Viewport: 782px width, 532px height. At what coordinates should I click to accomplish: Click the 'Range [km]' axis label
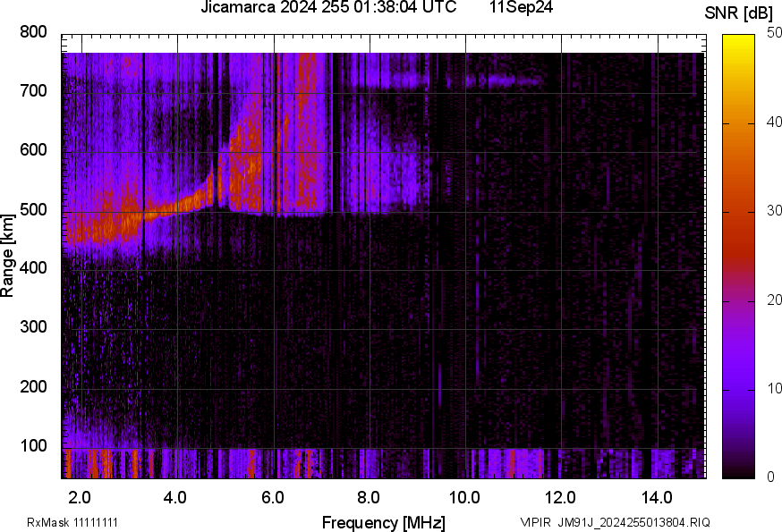[7, 256]
